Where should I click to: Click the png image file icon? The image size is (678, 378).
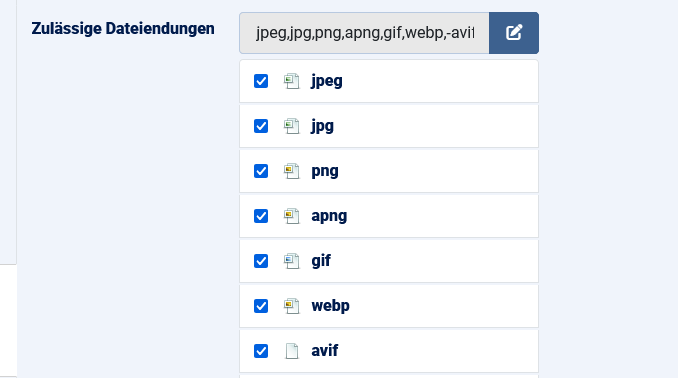tap(291, 171)
